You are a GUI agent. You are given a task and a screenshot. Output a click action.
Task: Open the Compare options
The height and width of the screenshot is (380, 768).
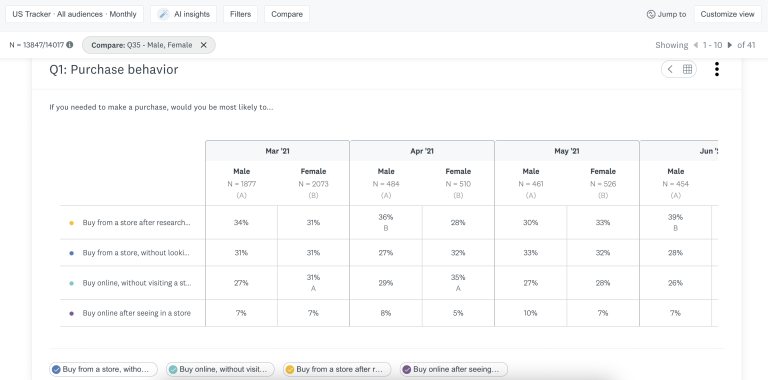(287, 14)
